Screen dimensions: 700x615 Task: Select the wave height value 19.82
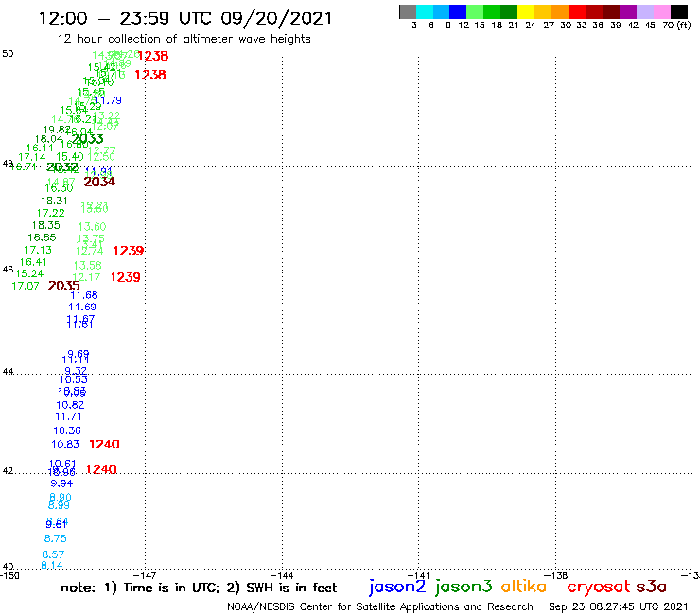coord(57,130)
